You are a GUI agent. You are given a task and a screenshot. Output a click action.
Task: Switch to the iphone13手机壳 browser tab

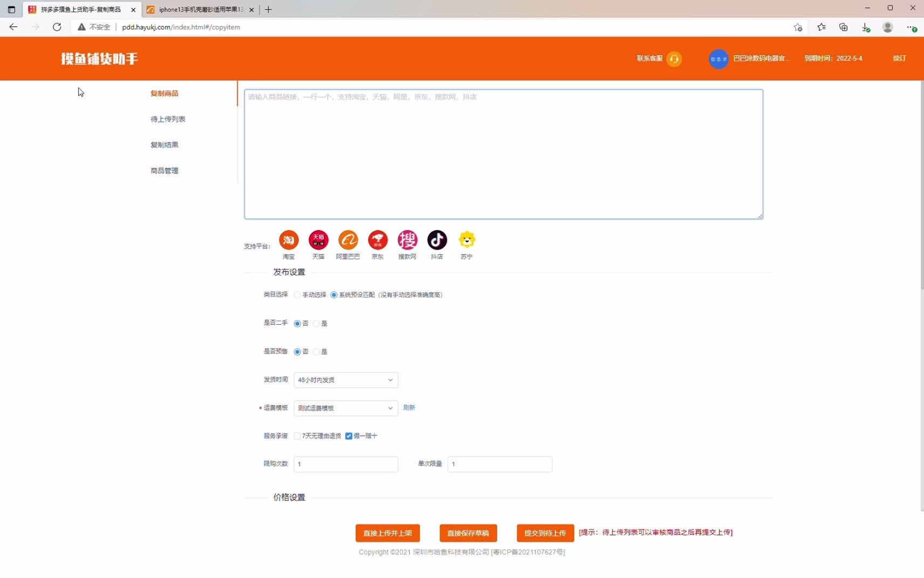click(x=200, y=10)
